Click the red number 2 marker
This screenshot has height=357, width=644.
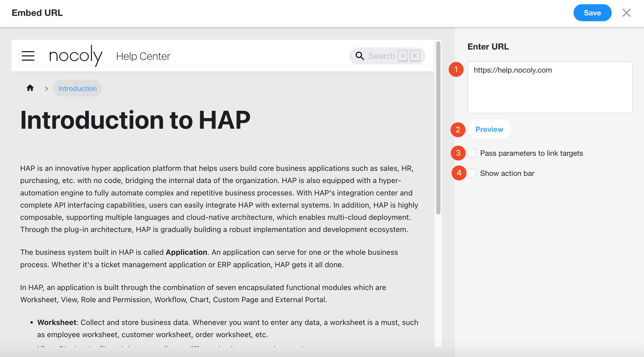pyautogui.click(x=458, y=130)
